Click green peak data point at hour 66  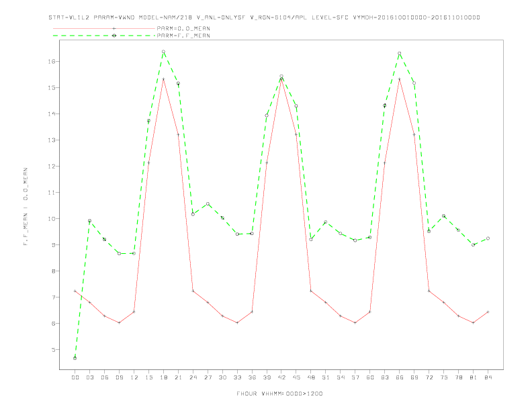pos(400,53)
